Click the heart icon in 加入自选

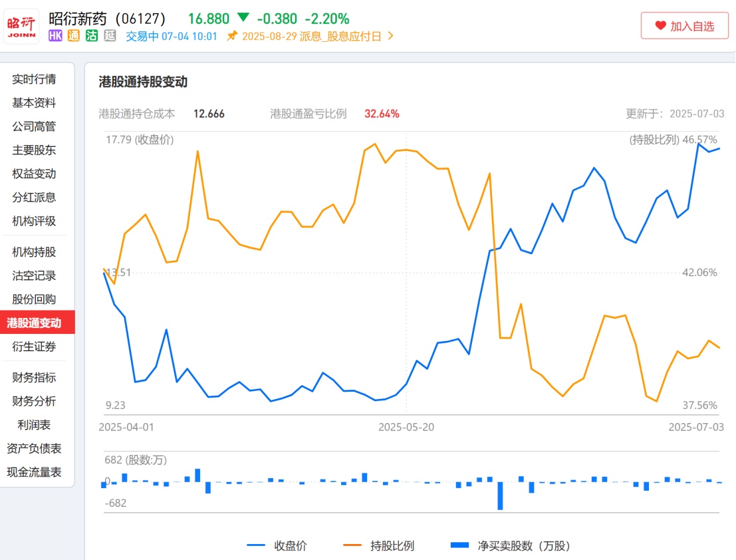pyautogui.click(x=660, y=26)
